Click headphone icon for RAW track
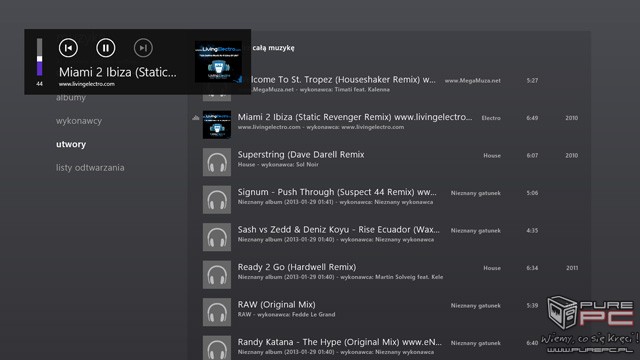The image size is (640, 360). click(x=217, y=312)
